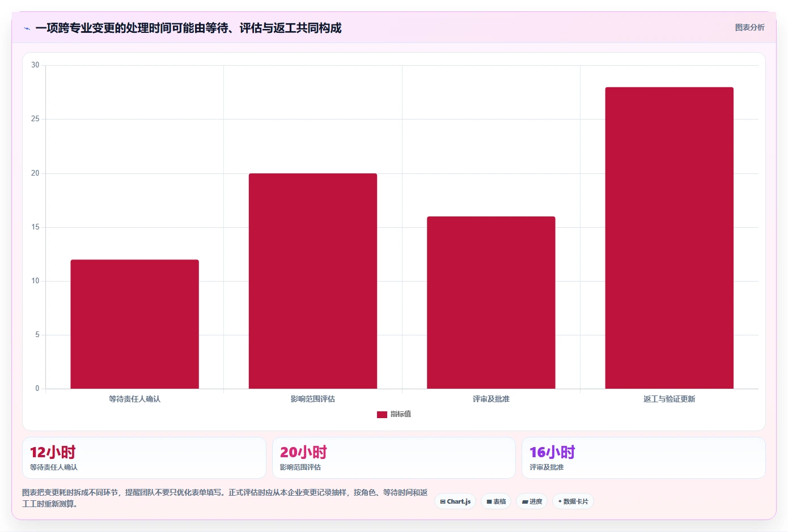Click the small icon inside Chart.js chip

click(443, 502)
